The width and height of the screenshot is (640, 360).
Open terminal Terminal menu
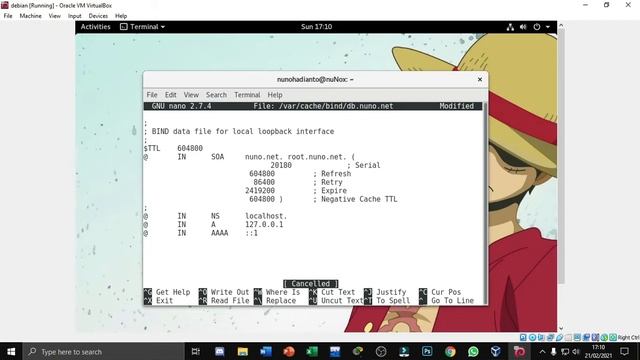pos(247,95)
